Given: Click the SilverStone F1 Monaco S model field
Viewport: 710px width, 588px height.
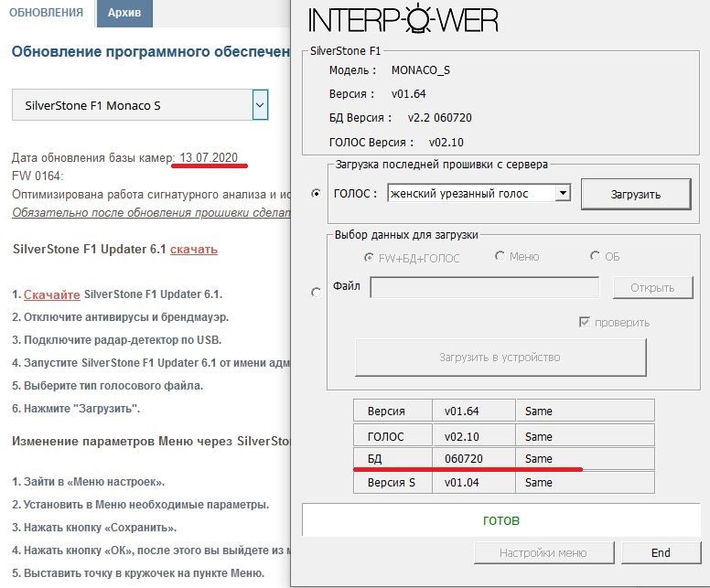Looking at the screenshot, I should tap(133, 106).
